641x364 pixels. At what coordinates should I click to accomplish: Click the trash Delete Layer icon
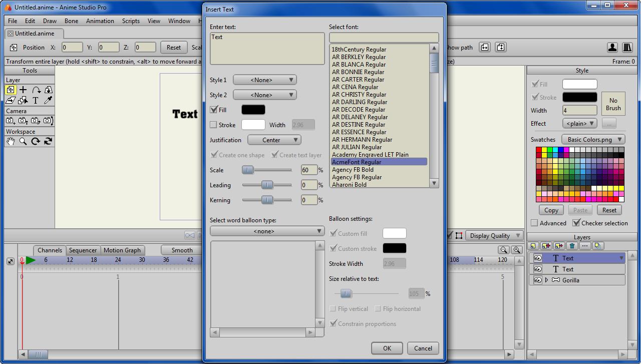tap(572, 246)
